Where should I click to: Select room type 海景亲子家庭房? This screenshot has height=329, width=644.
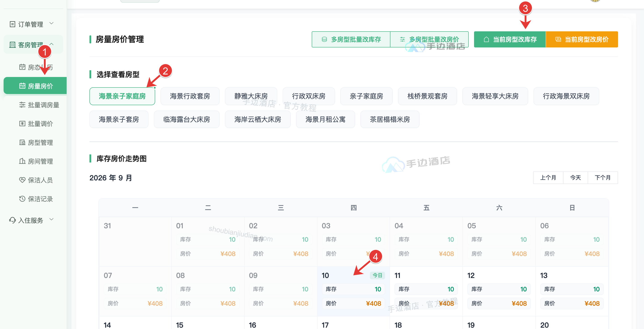point(122,96)
